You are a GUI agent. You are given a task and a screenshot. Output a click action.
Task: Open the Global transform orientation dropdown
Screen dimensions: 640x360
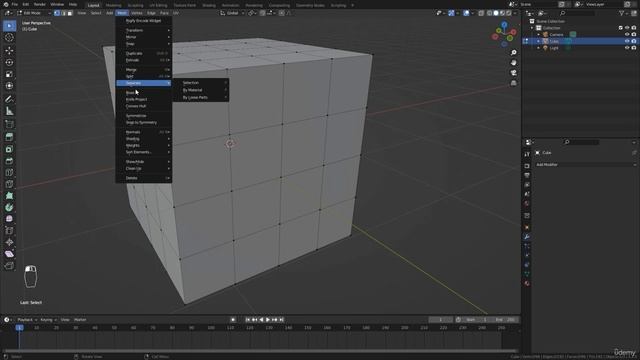[x=232, y=13]
